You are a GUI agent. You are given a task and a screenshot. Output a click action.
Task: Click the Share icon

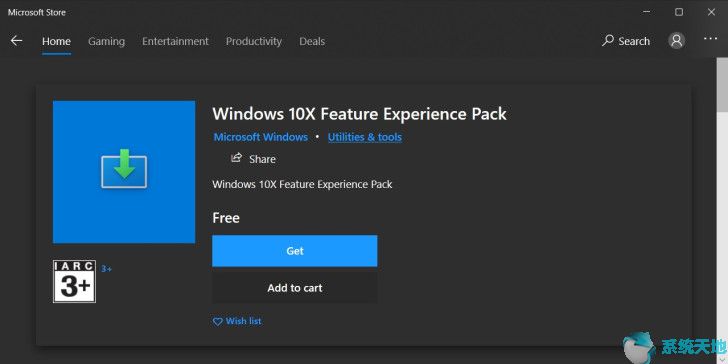[236, 158]
